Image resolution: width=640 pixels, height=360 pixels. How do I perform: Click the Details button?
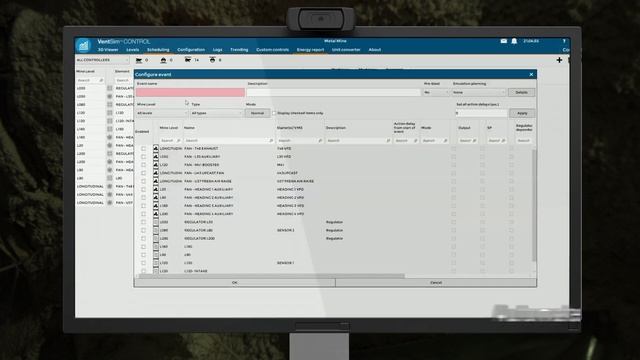pyautogui.click(x=521, y=93)
